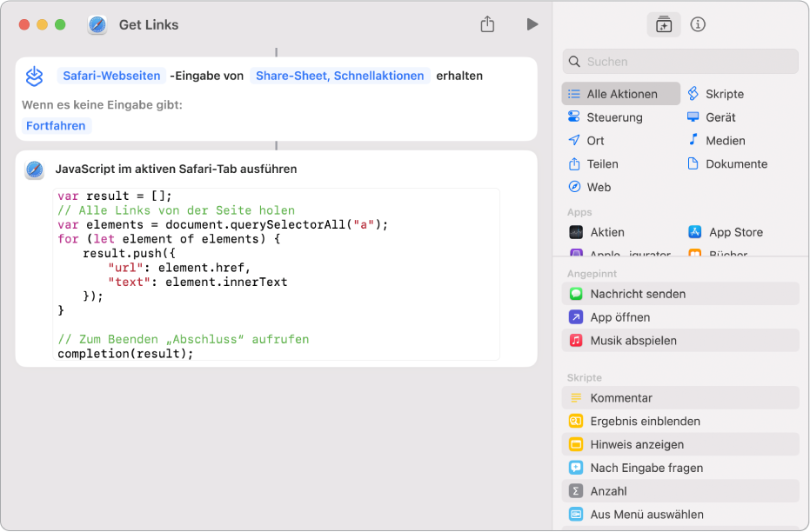
Task: Minimize the Get Links window
Action: [43, 24]
